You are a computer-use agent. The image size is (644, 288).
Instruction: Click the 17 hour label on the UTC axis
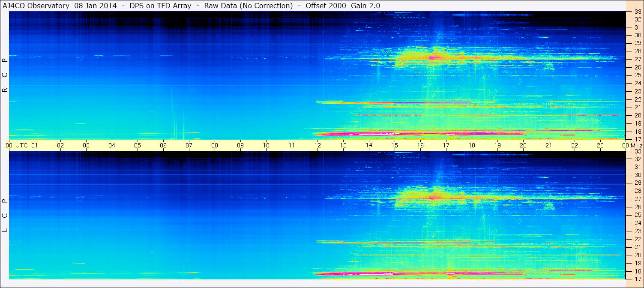pyautogui.click(x=446, y=145)
